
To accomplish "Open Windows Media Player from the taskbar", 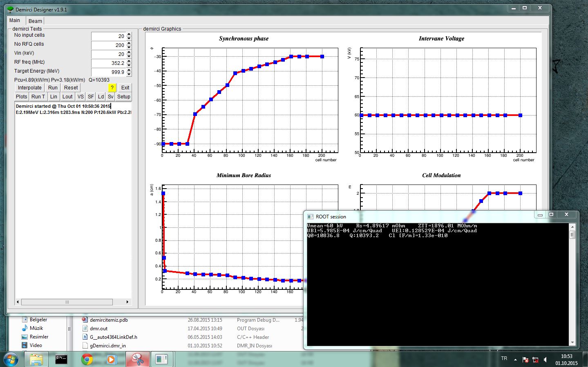I will 111,359.
